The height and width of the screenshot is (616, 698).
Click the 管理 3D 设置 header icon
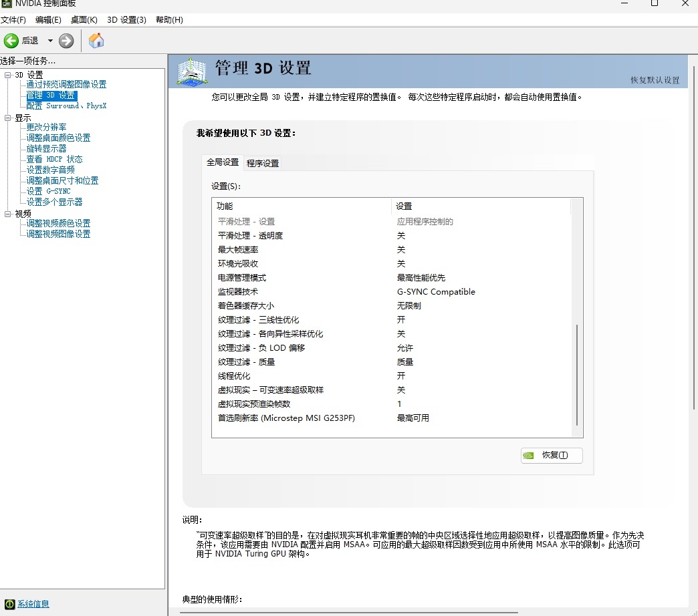193,71
